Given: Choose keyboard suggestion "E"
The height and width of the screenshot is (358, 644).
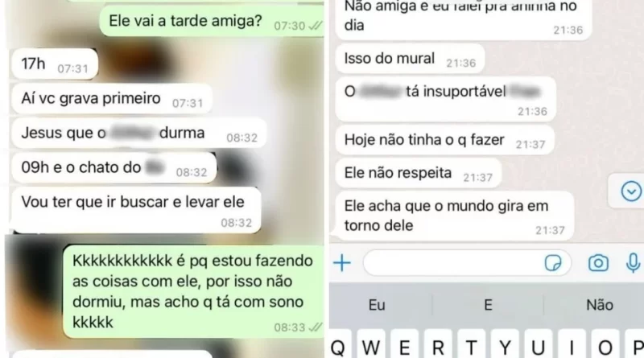Looking at the screenshot, I should (x=488, y=305).
